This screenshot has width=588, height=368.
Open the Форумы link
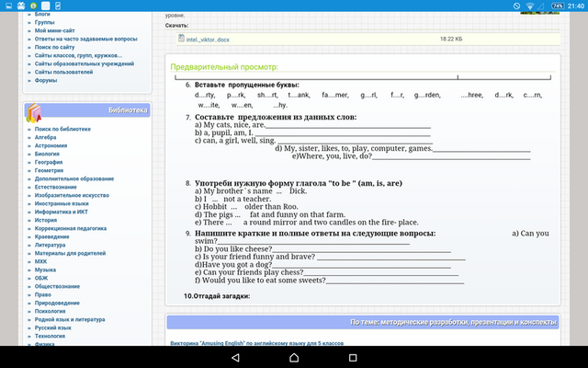[46, 80]
